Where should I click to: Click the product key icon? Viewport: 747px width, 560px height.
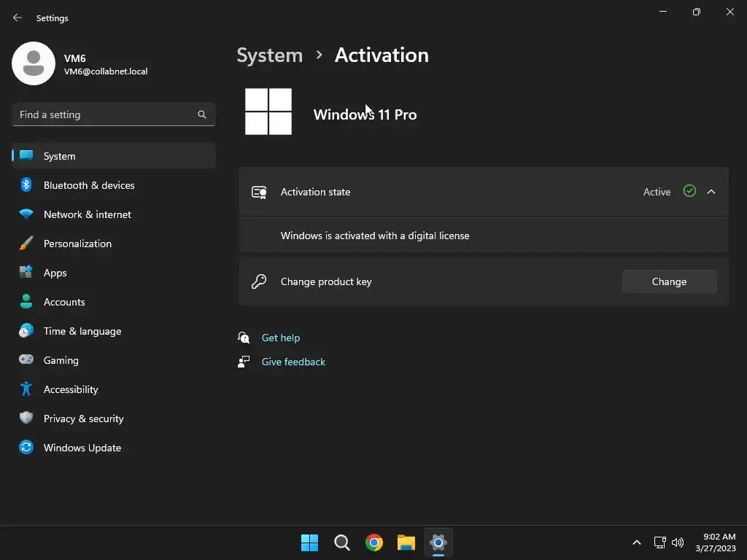point(259,281)
